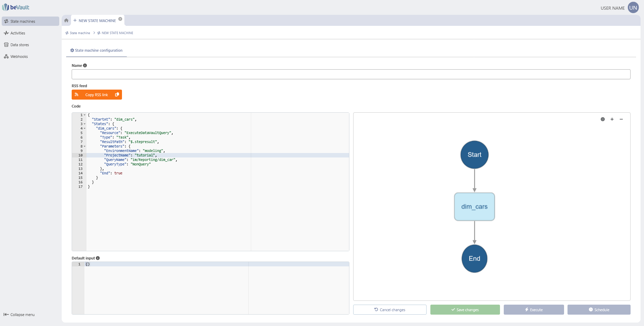Select the dim_cars node in the diagram

tap(474, 207)
